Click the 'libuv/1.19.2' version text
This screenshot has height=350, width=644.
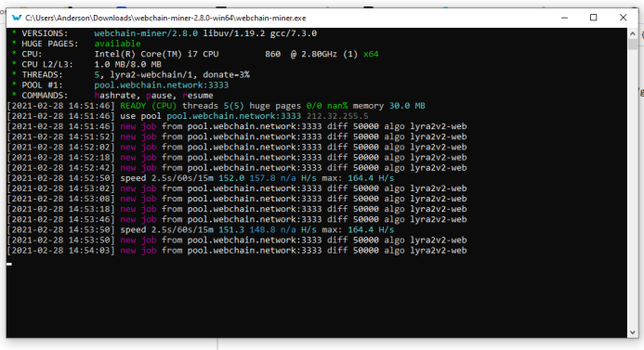click(x=234, y=33)
